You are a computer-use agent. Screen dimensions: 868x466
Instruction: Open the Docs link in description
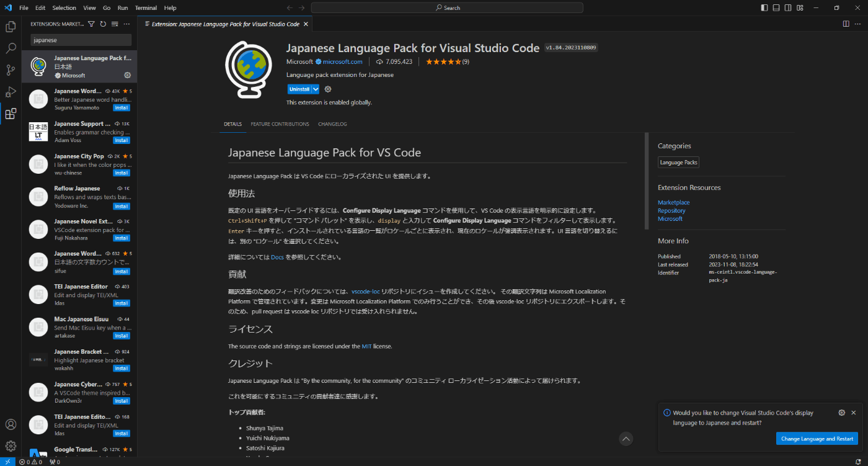coord(277,257)
